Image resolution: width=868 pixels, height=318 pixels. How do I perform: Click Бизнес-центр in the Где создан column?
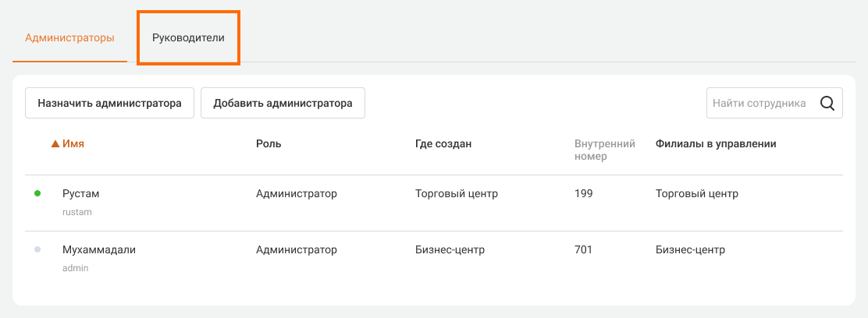pos(450,249)
